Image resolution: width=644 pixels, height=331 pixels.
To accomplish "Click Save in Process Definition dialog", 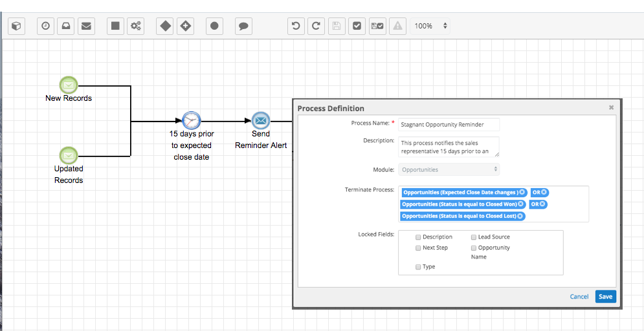I will [605, 297].
